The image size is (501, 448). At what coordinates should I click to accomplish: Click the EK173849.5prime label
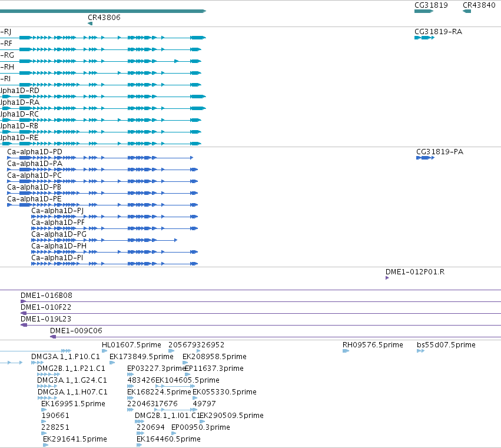(141, 357)
